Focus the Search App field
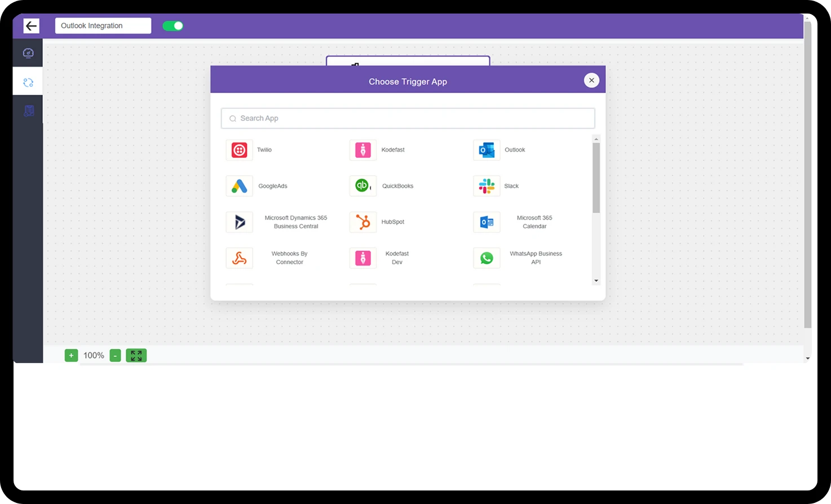This screenshot has width=831, height=504. [408, 118]
